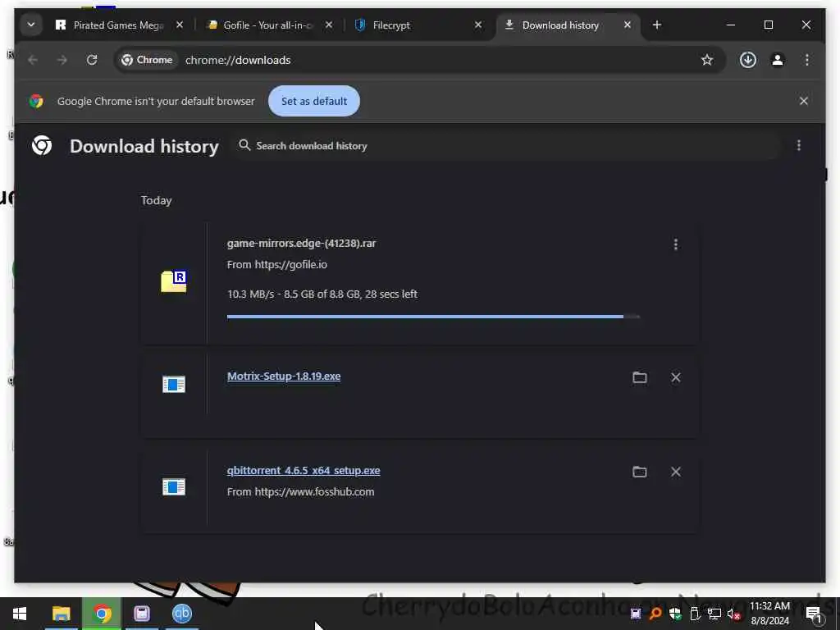
Task: Reload the downloads page
Action: point(92,60)
